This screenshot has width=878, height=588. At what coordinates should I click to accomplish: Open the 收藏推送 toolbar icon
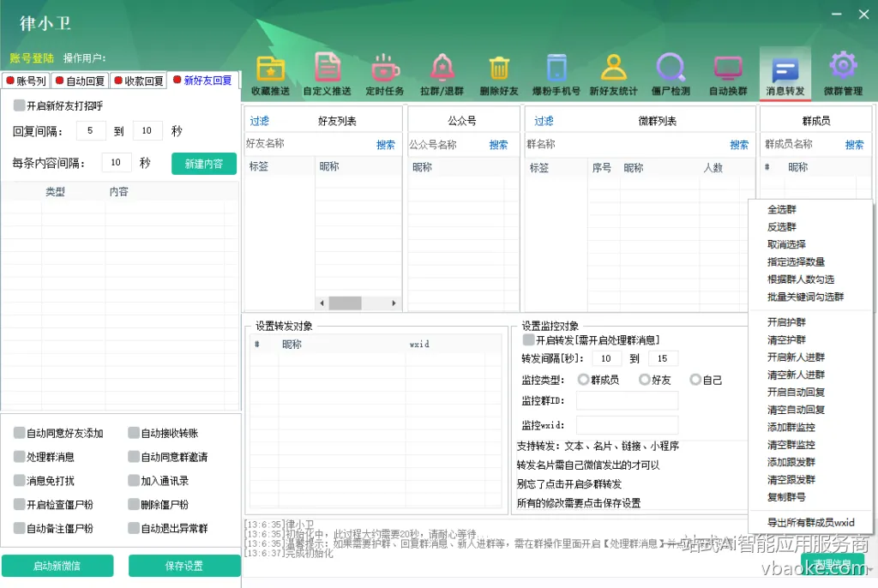[270, 75]
